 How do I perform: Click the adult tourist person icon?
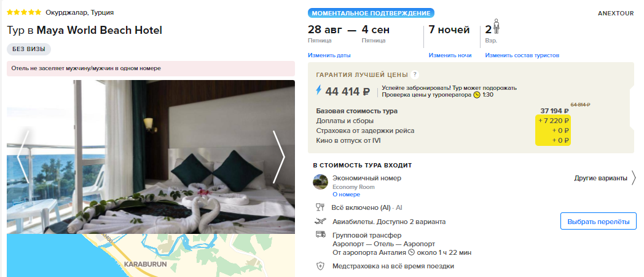pyautogui.click(x=496, y=27)
